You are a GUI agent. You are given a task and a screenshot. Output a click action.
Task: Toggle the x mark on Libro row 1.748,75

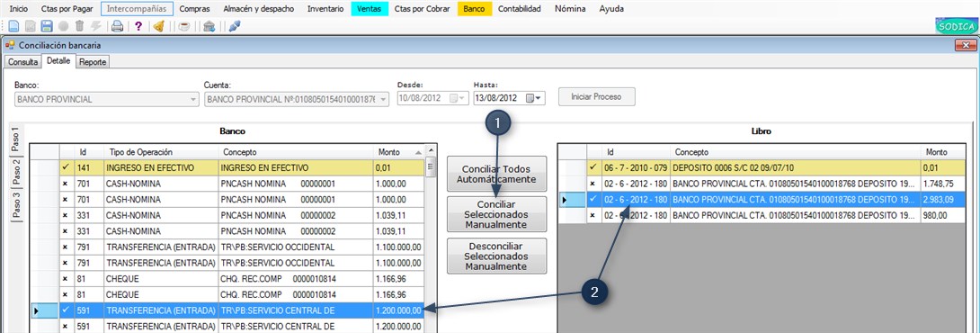pyautogui.click(x=593, y=184)
